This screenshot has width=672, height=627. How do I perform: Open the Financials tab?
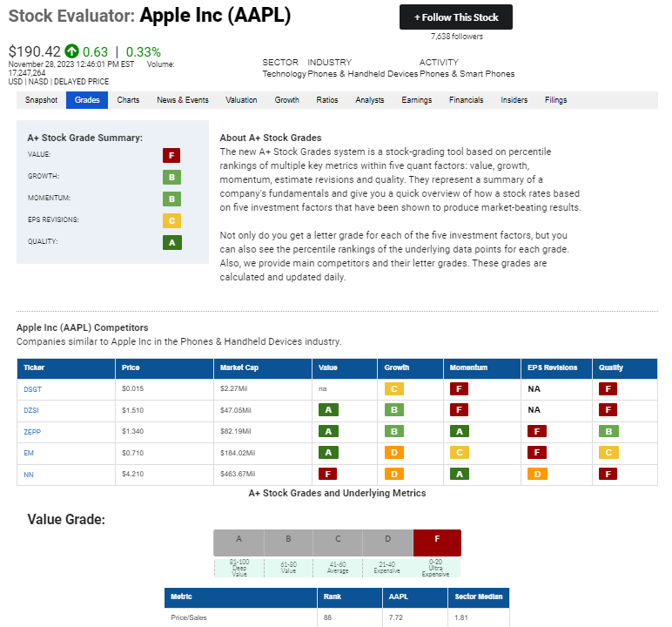(x=466, y=100)
